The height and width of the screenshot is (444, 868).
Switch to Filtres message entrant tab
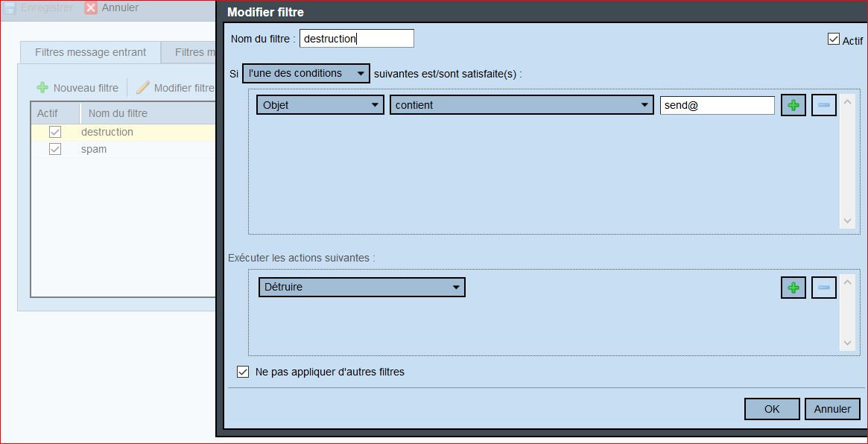[x=90, y=52]
